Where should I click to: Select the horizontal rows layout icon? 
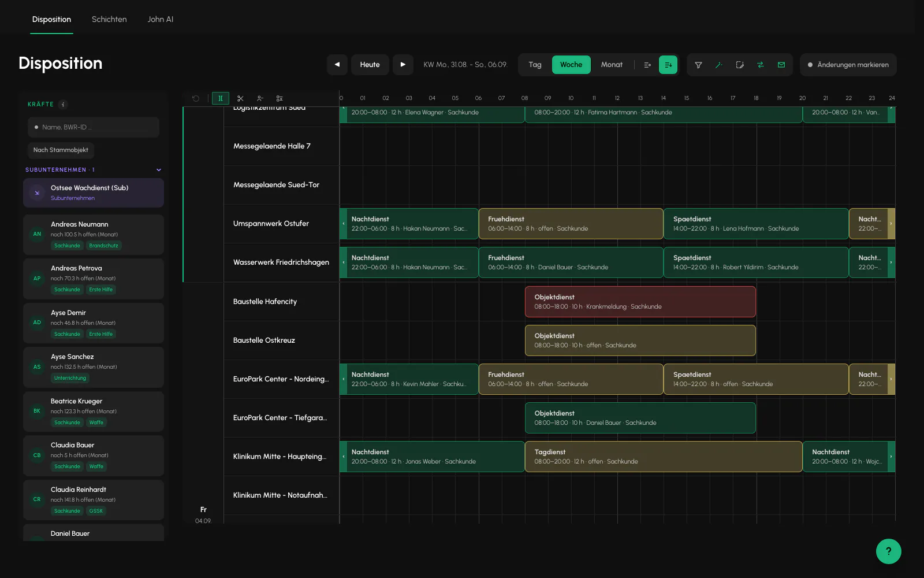click(647, 65)
